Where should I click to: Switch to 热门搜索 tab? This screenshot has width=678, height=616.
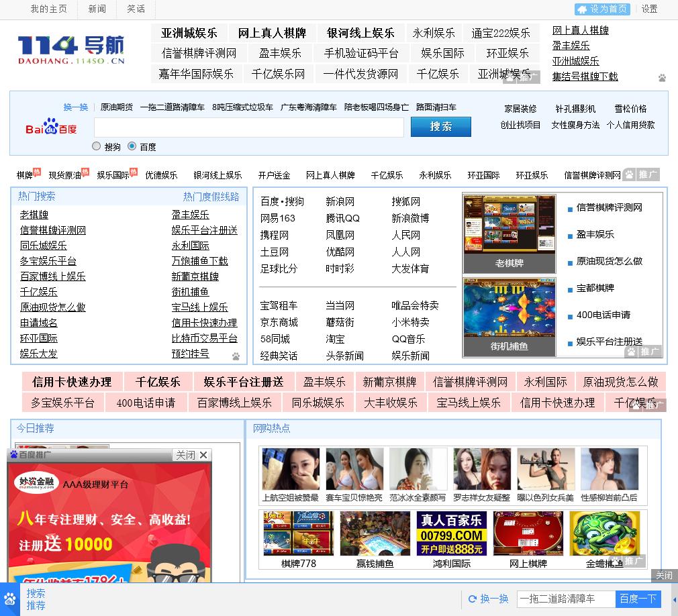[x=37, y=196]
